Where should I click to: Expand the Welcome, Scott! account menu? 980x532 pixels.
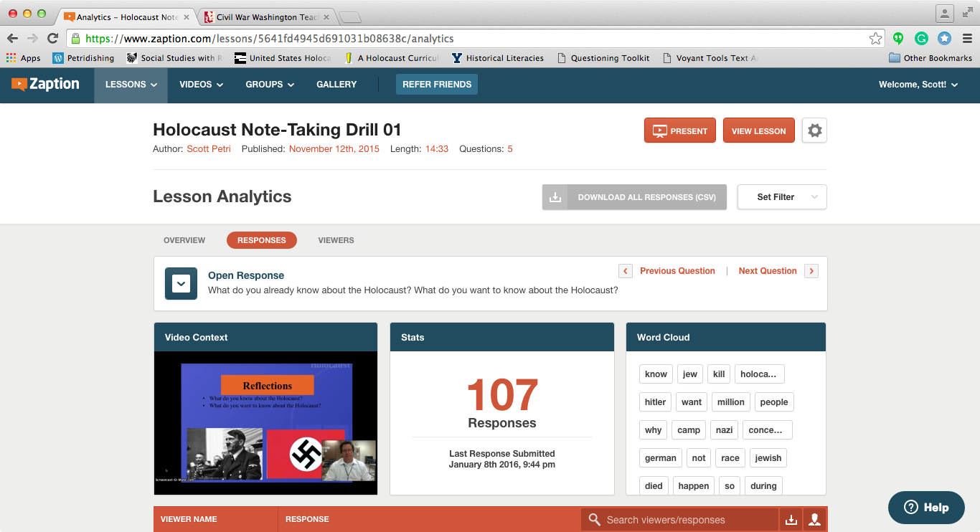pyautogui.click(x=918, y=85)
